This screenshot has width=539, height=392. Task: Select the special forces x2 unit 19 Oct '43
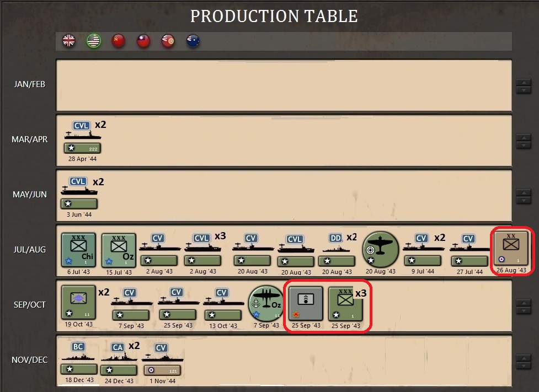[x=79, y=302]
